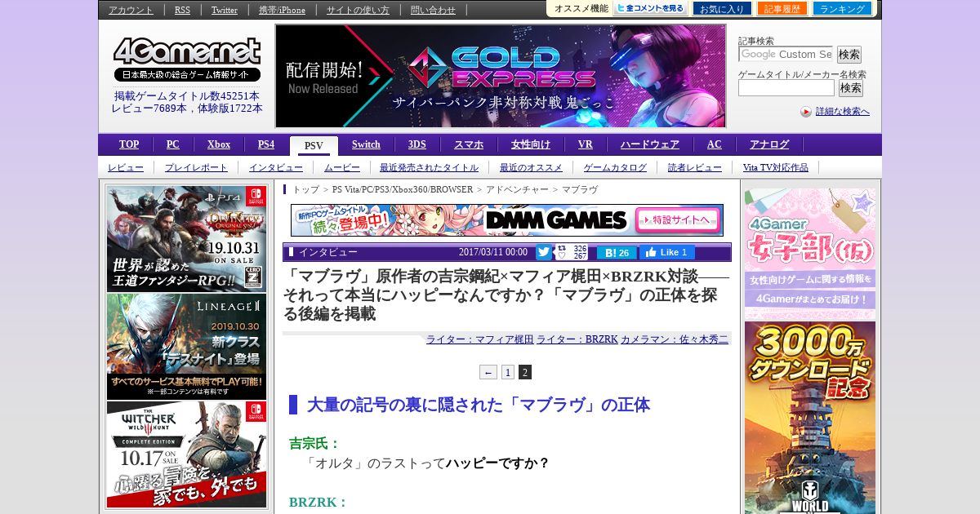Click PS Vita/PC/PS3/Xbox360/BROWSER breadcrumb
The image size is (980, 514).
point(403,189)
